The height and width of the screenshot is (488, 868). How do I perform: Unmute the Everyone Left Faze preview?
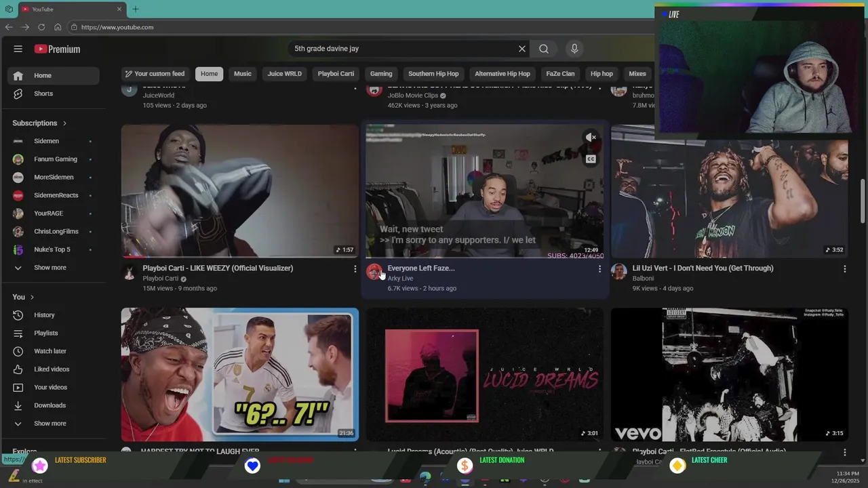[591, 138]
